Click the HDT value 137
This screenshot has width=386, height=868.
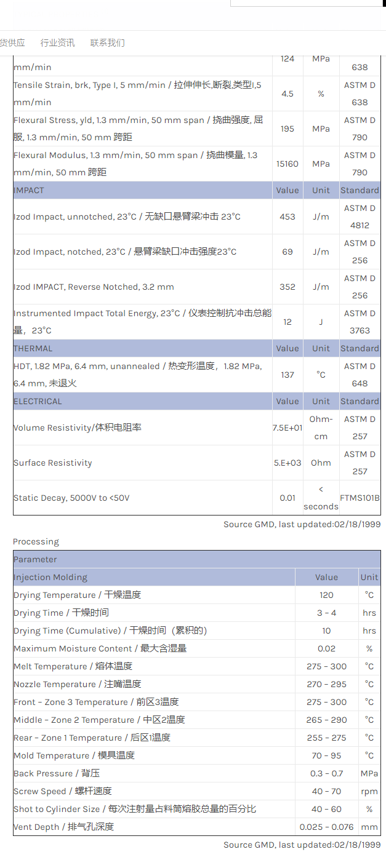(287, 375)
